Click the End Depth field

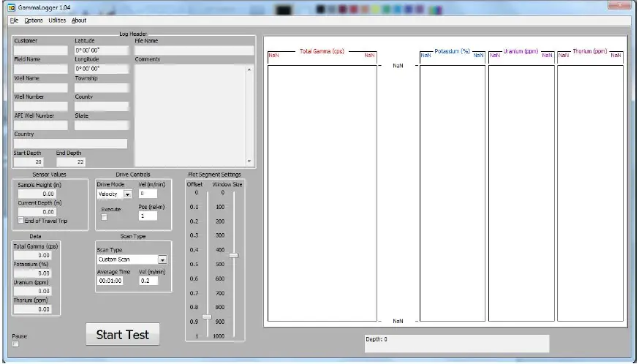coord(71,162)
